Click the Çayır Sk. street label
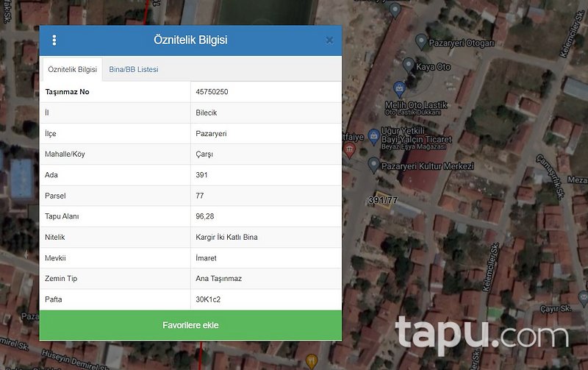Image resolution: width=588 pixels, height=370 pixels. click(556, 309)
